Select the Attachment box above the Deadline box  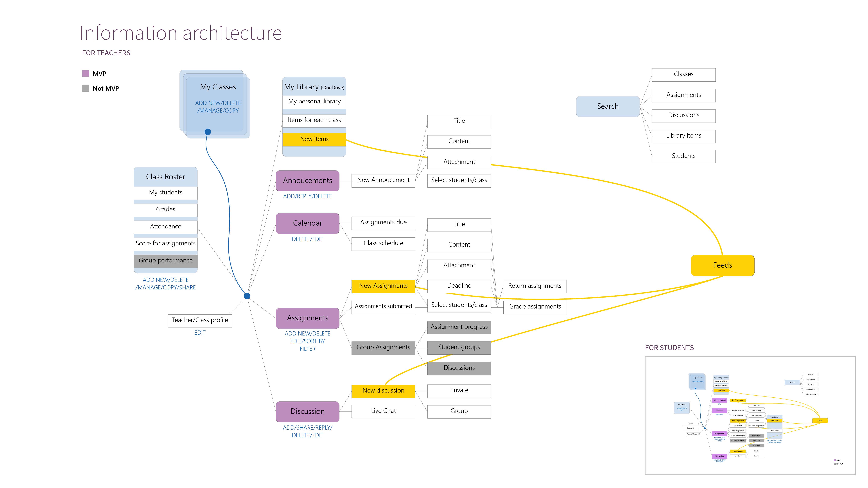(459, 266)
